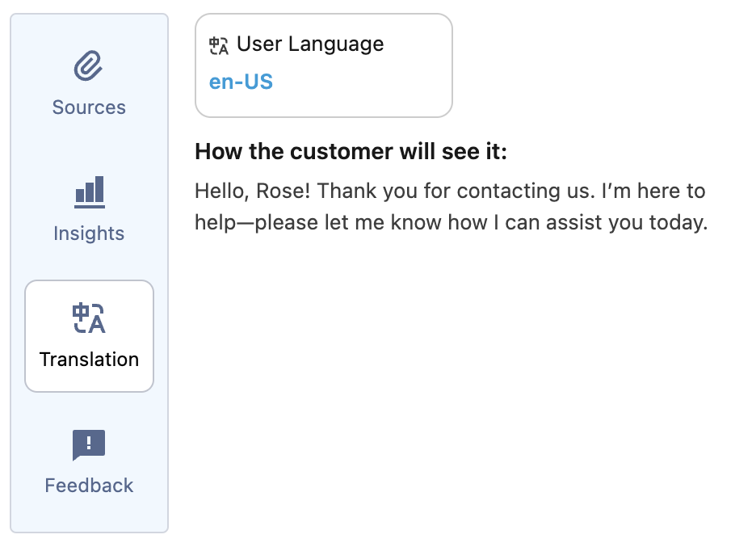Click the en-US language link
The width and height of the screenshot is (756, 543).
(241, 82)
